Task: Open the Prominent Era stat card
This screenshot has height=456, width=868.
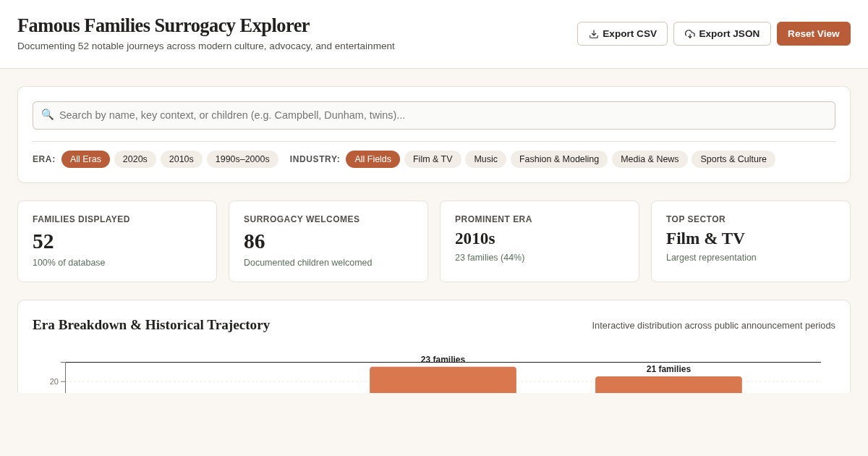Action: 540,241
